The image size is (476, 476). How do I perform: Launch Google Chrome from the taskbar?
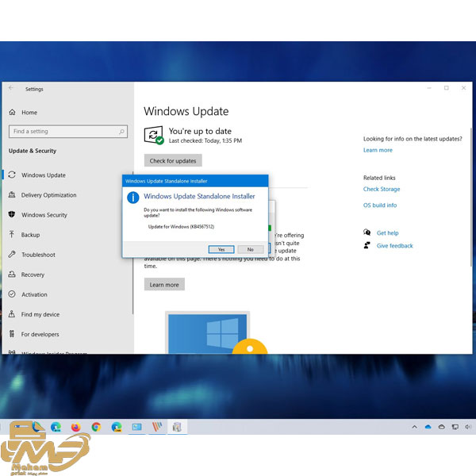96,427
